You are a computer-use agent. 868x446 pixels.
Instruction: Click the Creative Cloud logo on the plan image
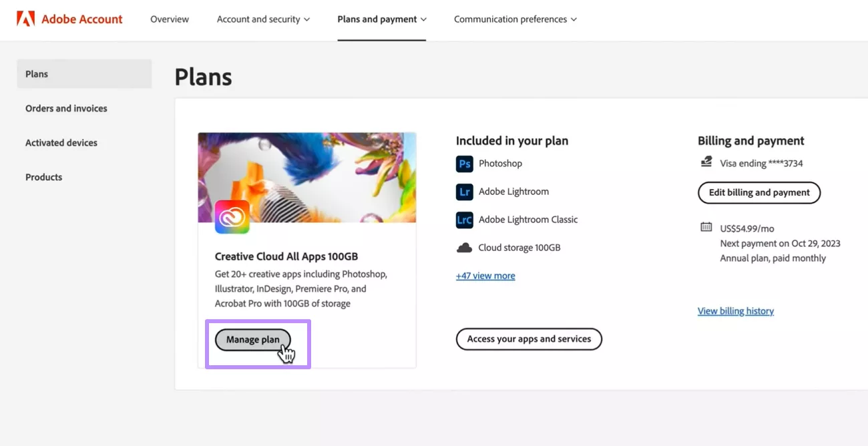(232, 218)
